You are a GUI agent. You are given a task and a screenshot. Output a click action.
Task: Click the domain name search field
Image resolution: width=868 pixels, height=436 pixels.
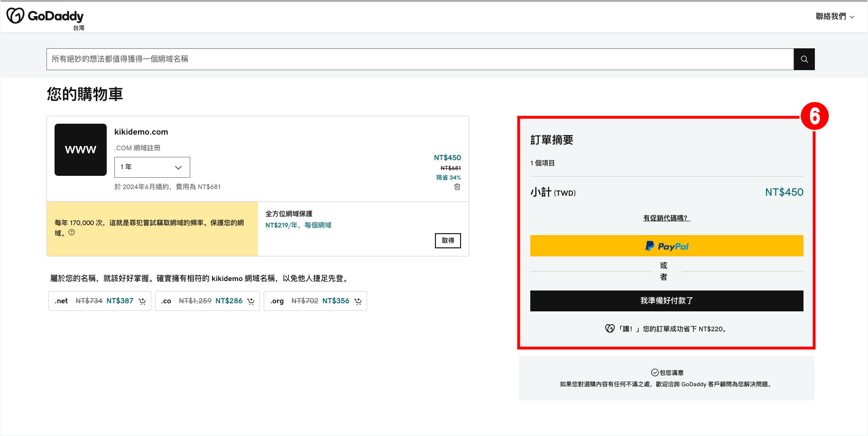pos(420,59)
